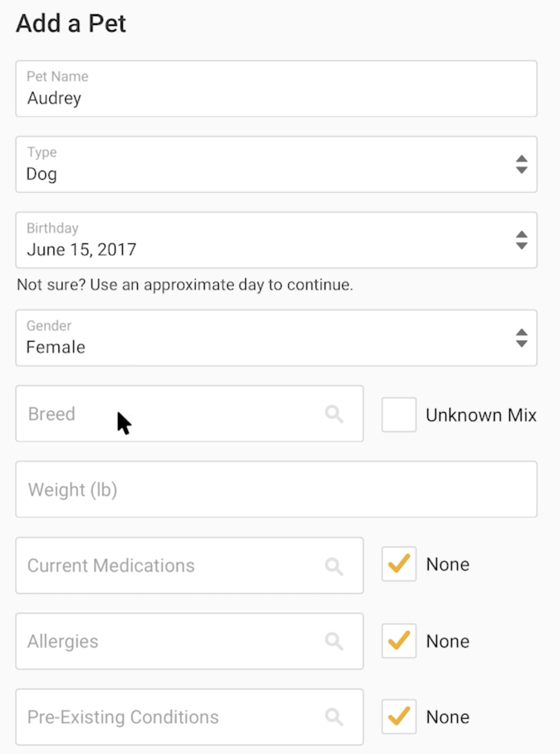Uncheck None for Current Medications

pos(399,564)
